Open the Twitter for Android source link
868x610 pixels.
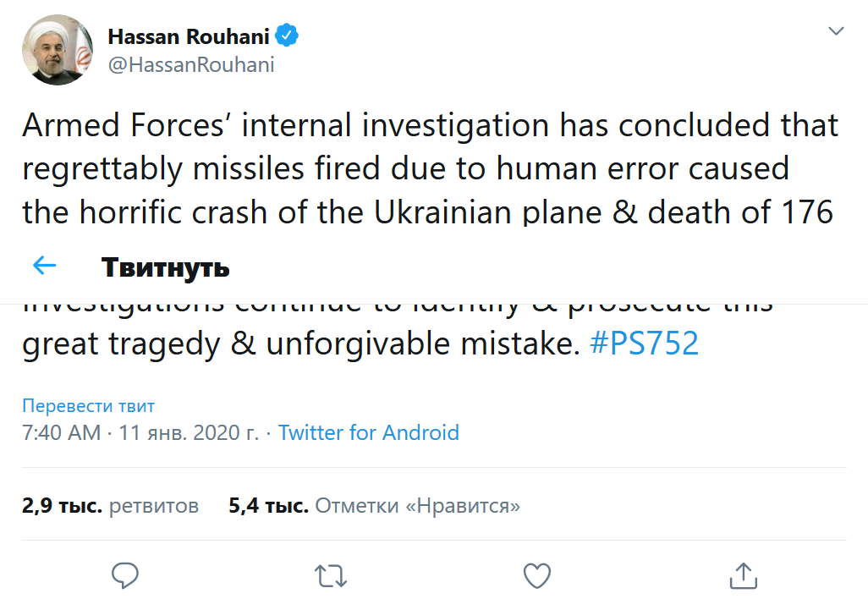(x=369, y=433)
